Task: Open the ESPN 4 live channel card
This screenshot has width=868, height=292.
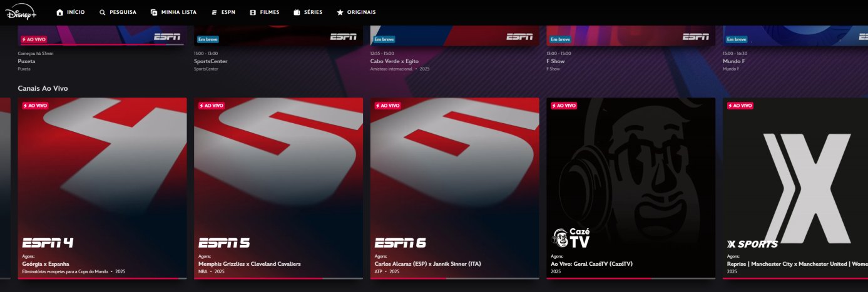Action: [x=103, y=188]
